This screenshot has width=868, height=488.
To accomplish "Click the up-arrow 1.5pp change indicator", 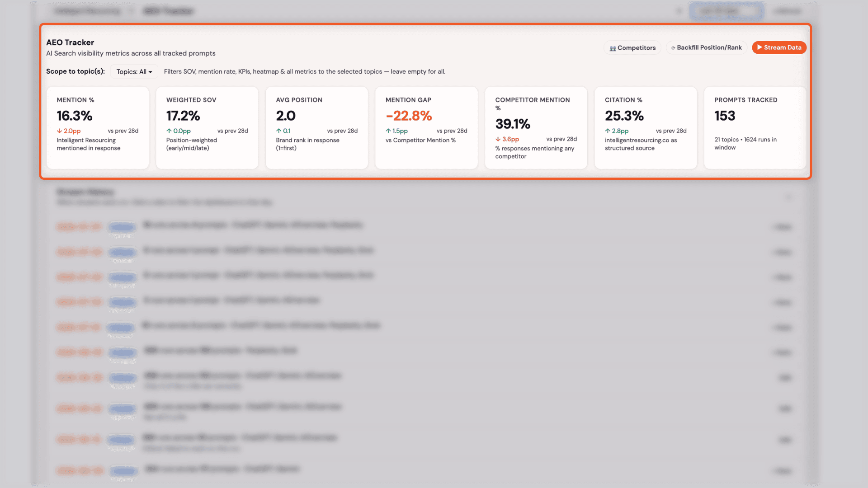I will pos(396,131).
